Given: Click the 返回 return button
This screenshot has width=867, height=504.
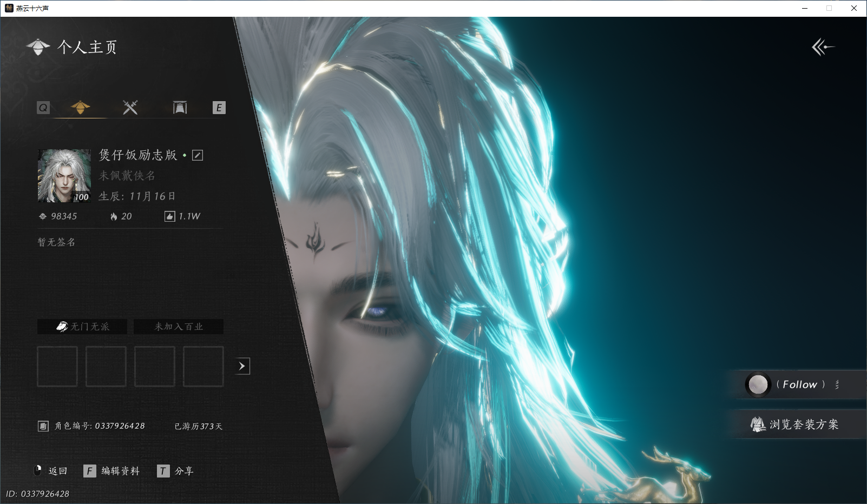Looking at the screenshot, I should [50, 471].
